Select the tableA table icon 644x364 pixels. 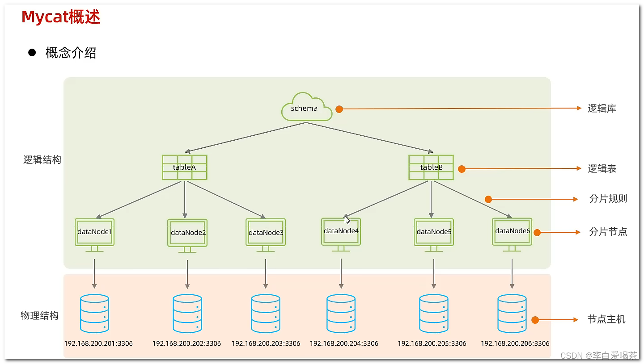click(x=185, y=167)
